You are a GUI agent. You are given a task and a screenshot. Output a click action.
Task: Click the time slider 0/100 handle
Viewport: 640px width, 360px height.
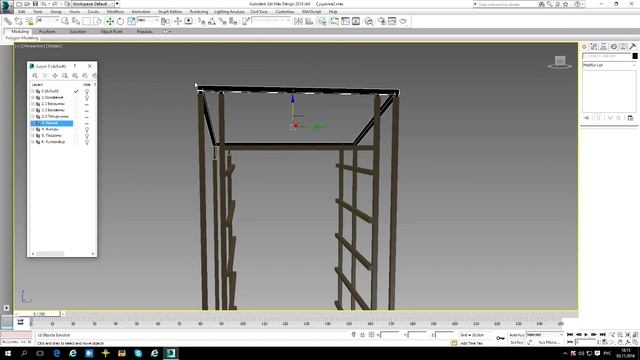point(39,314)
